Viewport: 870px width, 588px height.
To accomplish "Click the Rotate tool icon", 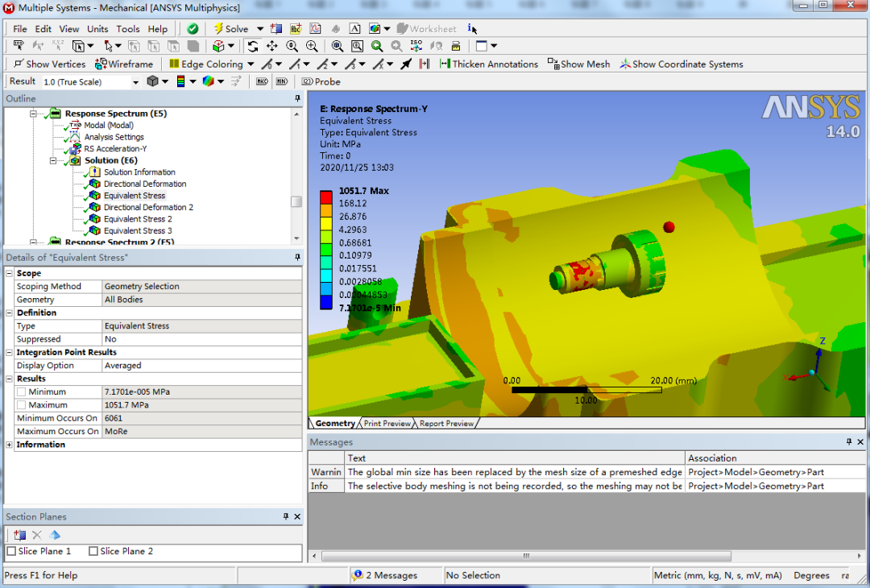I will tap(251, 46).
